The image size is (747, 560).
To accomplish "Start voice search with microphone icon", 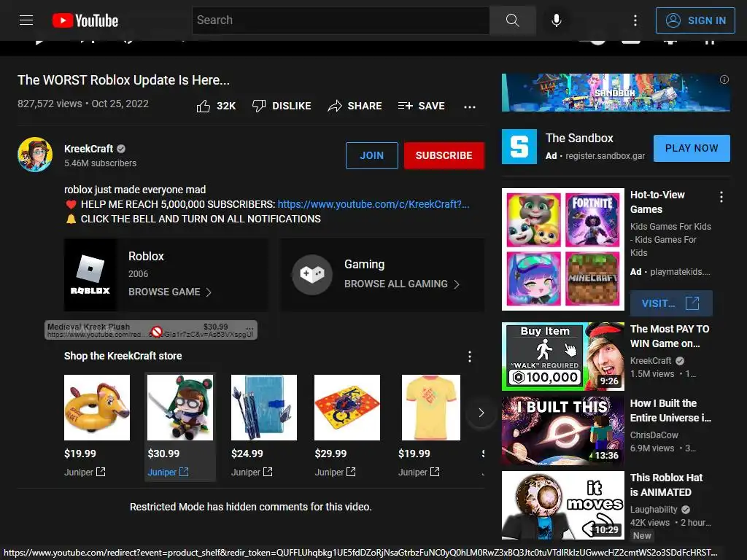I will pyautogui.click(x=556, y=20).
